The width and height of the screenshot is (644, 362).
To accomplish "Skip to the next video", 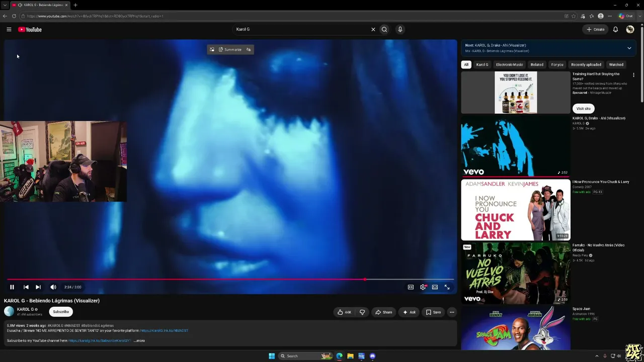I will 38,287.
